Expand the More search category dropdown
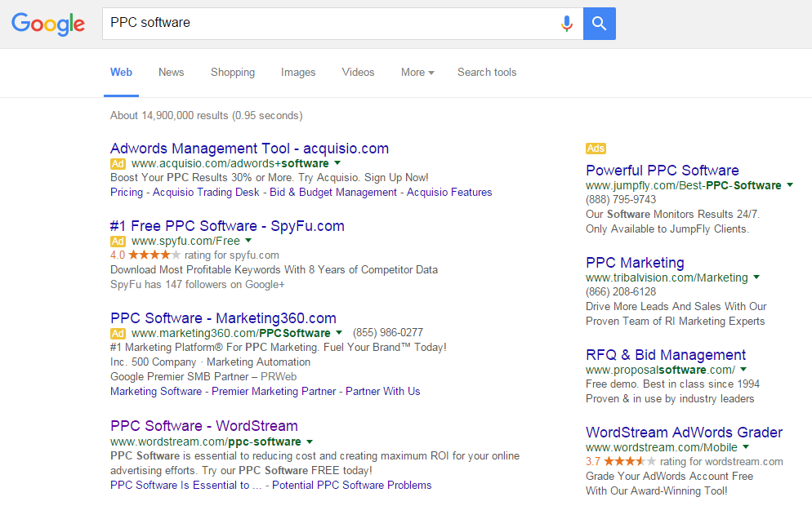 [x=417, y=73]
